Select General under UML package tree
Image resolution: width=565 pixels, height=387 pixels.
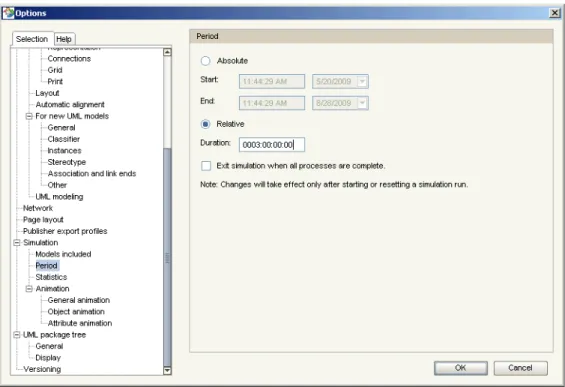click(49, 346)
